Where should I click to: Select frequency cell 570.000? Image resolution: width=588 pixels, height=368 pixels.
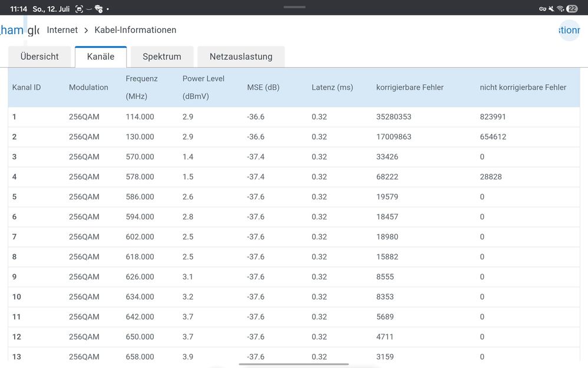[x=140, y=157]
